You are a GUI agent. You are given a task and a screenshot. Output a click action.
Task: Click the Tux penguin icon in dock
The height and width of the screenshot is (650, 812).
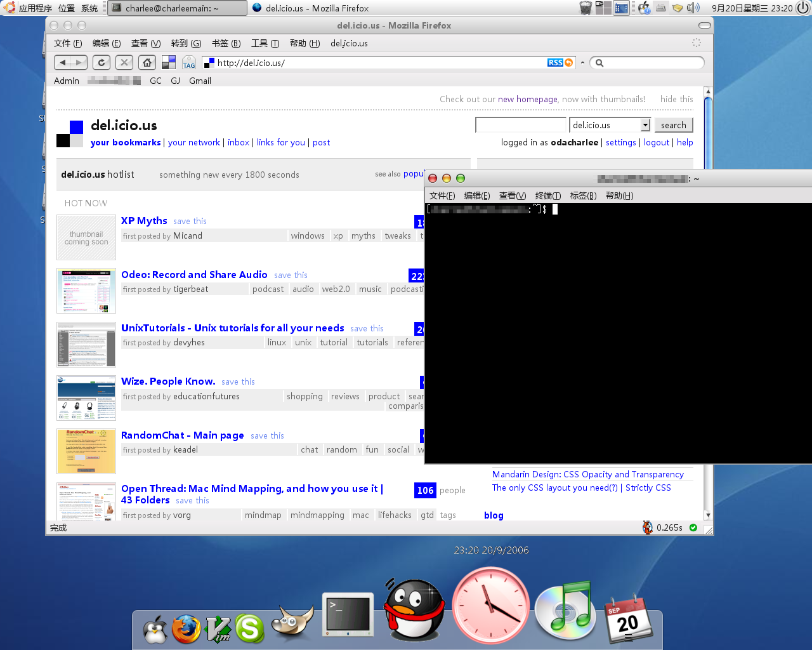coord(155,629)
